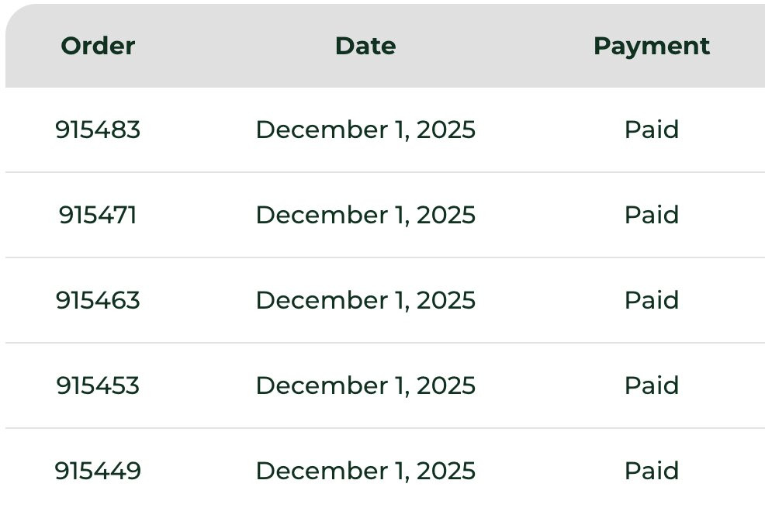Select Paid status of order 915453
The width and height of the screenshot is (765, 532).
pos(651,385)
